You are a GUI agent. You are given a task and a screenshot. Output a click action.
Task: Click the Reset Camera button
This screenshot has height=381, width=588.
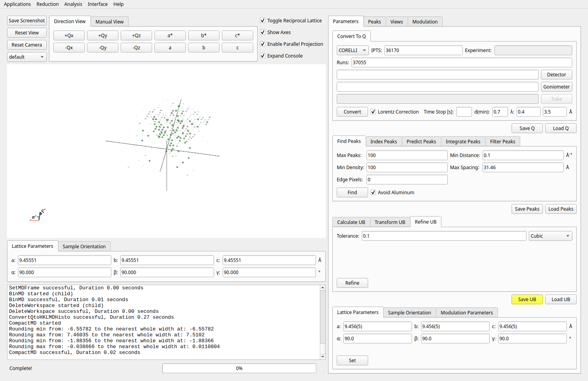[x=27, y=45]
